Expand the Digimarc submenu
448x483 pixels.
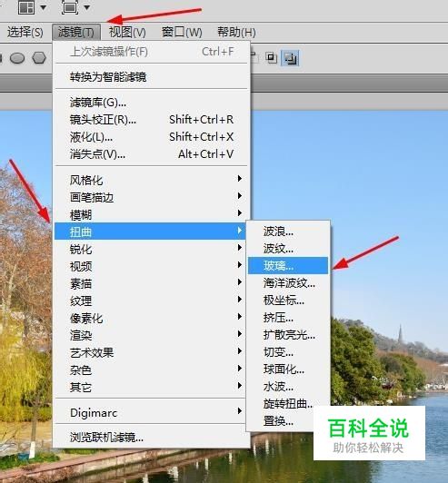coord(150,412)
